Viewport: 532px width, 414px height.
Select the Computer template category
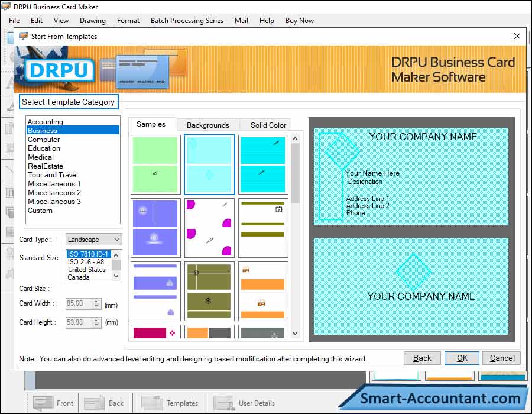(x=73, y=140)
